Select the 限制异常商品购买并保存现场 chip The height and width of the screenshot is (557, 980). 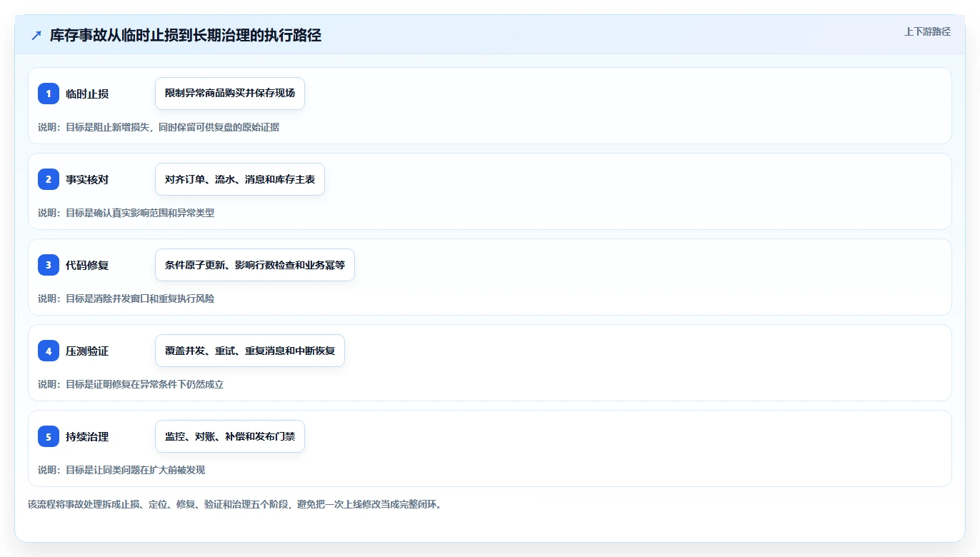(x=230, y=94)
